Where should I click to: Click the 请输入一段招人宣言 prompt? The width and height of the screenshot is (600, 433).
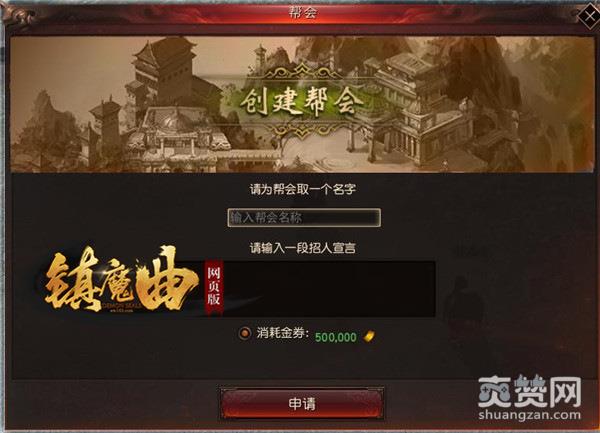[x=303, y=248]
